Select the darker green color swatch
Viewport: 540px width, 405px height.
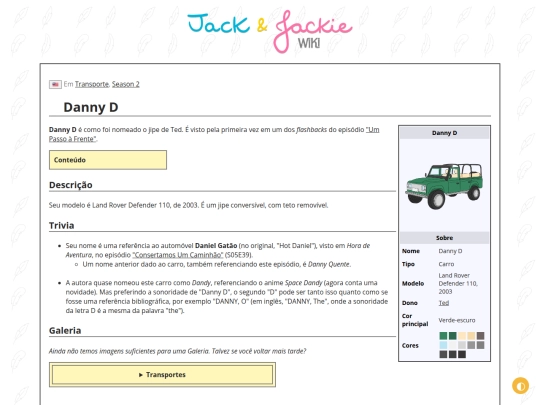tap(453, 336)
